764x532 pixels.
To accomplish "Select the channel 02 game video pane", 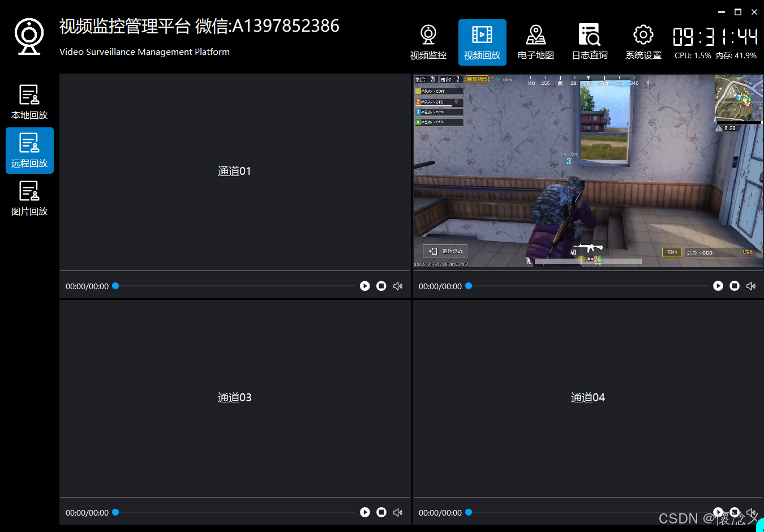I will pyautogui.click(x=588, y=171).
